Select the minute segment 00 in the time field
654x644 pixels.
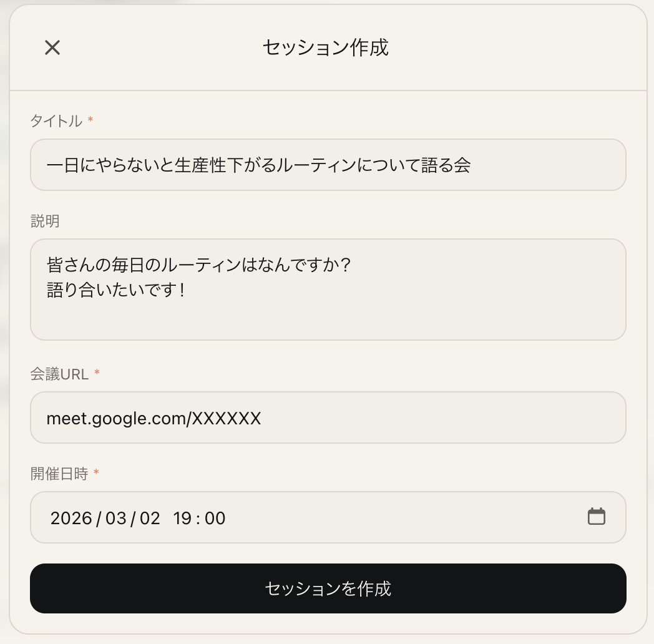click(x=215, y=518)
